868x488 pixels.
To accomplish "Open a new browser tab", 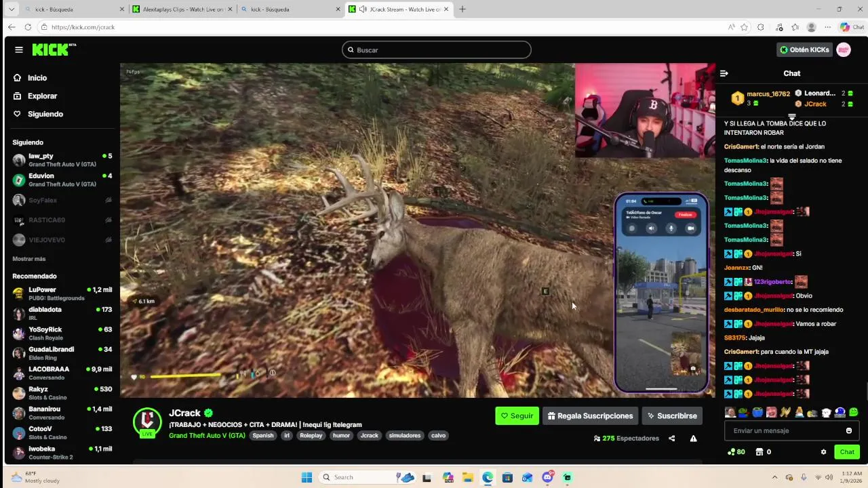I will (x=462, y=9).
